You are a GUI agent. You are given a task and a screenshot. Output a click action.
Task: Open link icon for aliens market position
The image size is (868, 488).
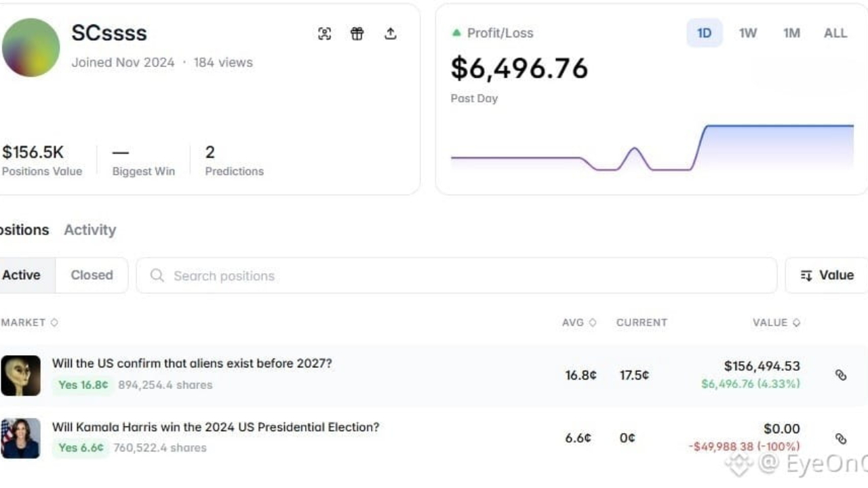(x=841, y=375)
